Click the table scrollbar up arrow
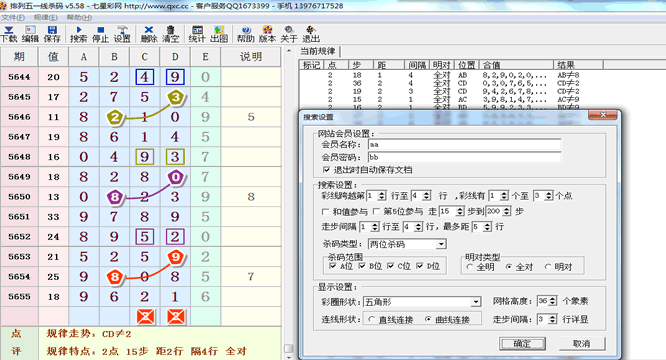 point(289,51)
